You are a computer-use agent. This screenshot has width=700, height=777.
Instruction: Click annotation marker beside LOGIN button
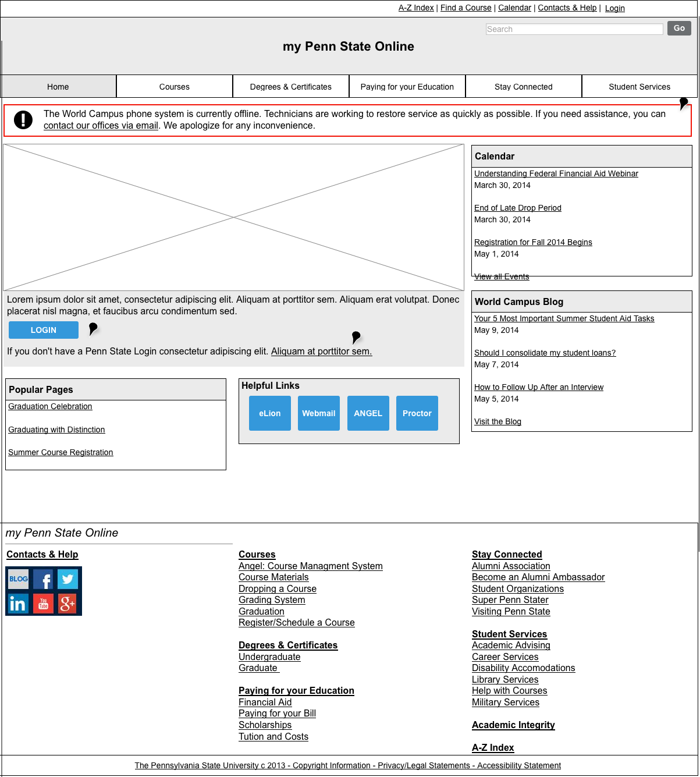pyautogui.click(x=93, y=329)
